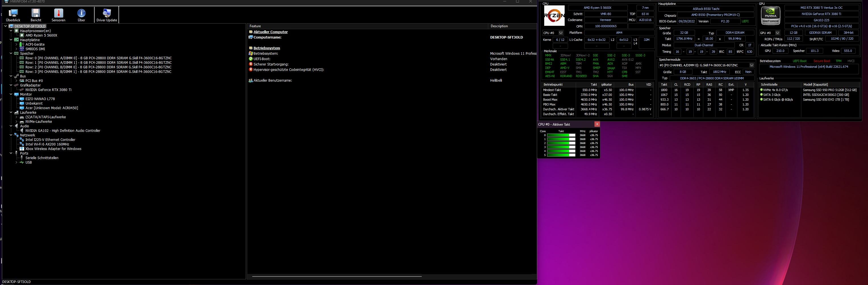The image size is (868, 285).
Task: Click the NVIDIA GeForce logo image
Action: [771, 16]
